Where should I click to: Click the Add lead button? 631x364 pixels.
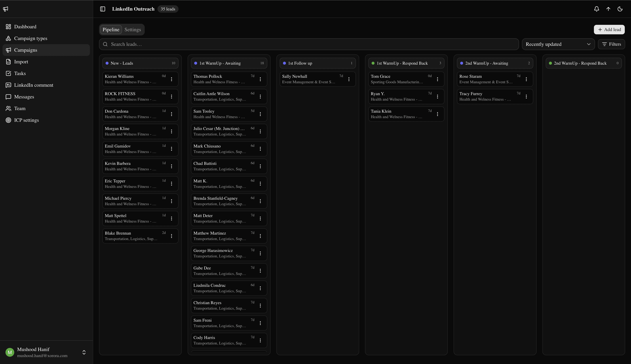pos(609,30)
